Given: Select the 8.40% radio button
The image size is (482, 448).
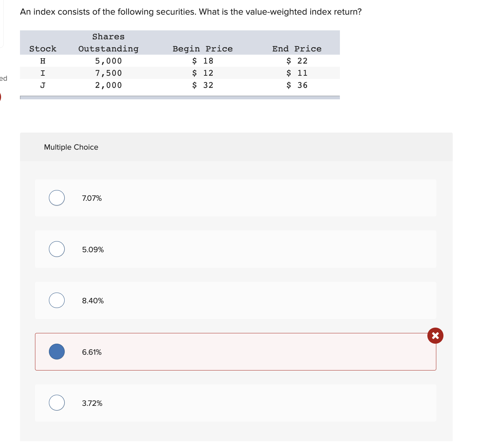Looking at the screenshot, I should [x=57, y=300].
